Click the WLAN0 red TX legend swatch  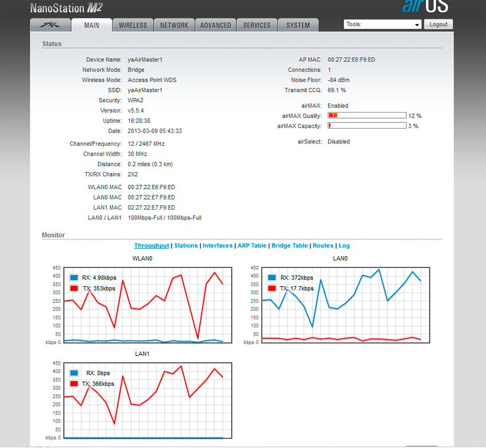pos(74,289)
